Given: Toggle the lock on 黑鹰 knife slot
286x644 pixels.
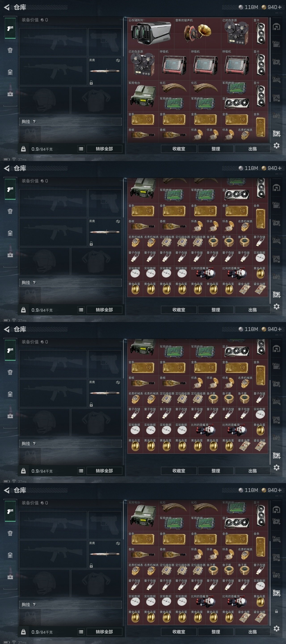Looking at the screenshot, I should [91, 83].
